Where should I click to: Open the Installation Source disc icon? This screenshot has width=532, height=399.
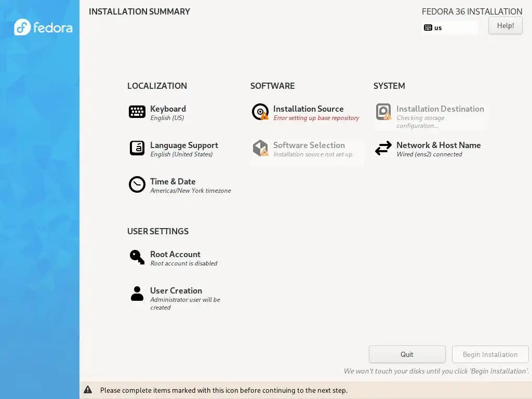click(x=260, y=112)
